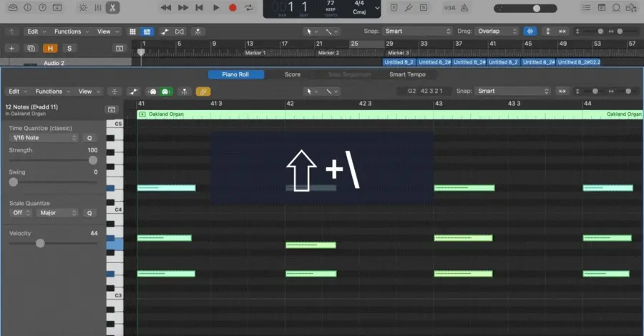The image size is (644, 336).
Task: Toggle MIDI In button in Piano Roll
Action: tap(153, 92)
